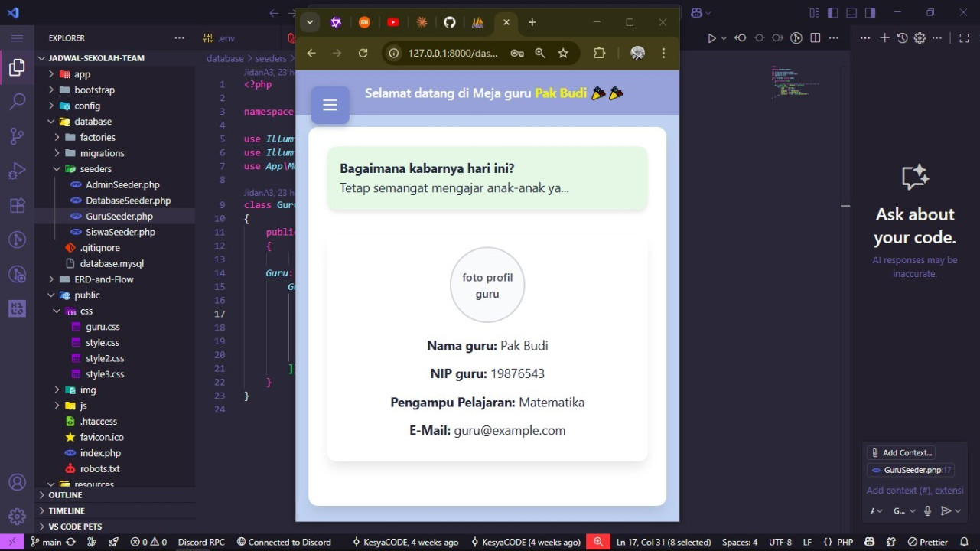Click the Split Editor Right icon

tap(816, 37)
